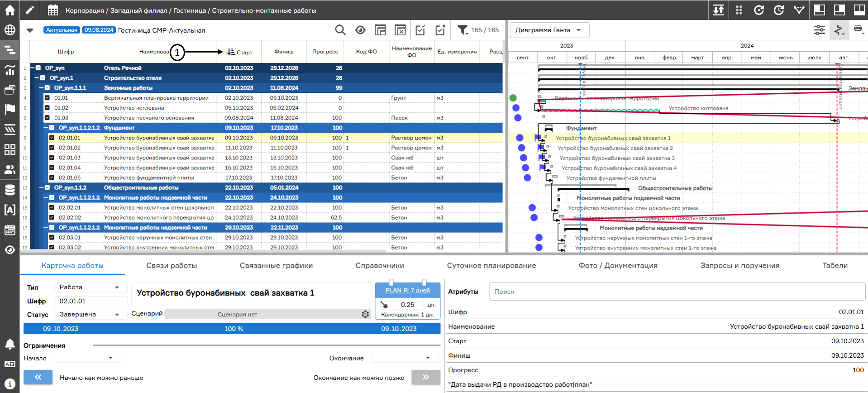This screenshot has height=393, width=868.
Task: Open the users sidebar icon
Action: [x=10, y=169]
